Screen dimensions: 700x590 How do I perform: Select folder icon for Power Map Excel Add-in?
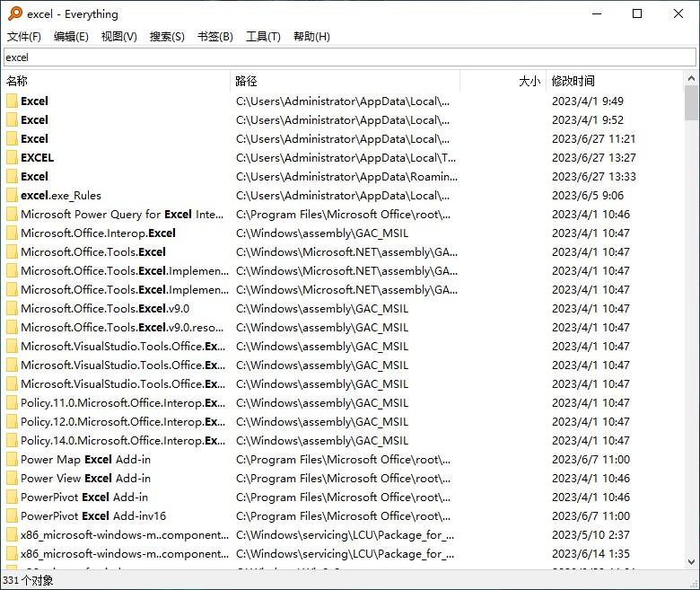(12, 460)
